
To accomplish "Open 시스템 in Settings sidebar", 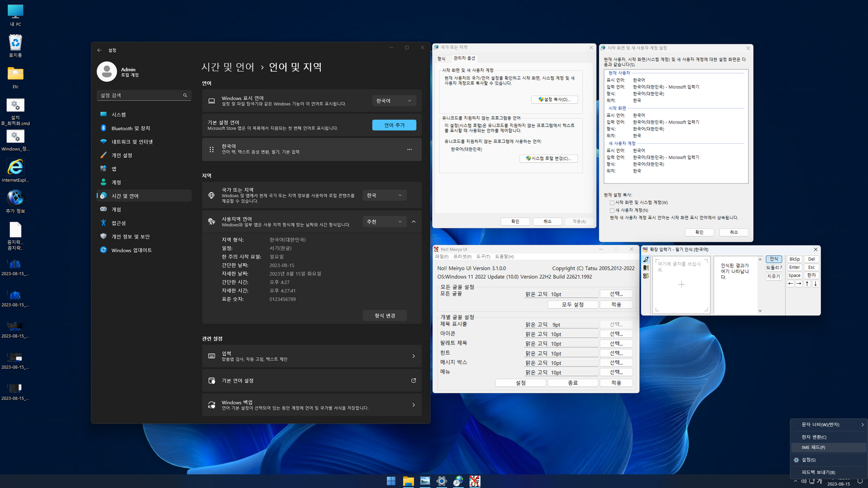I will click(x=144, y=114).
